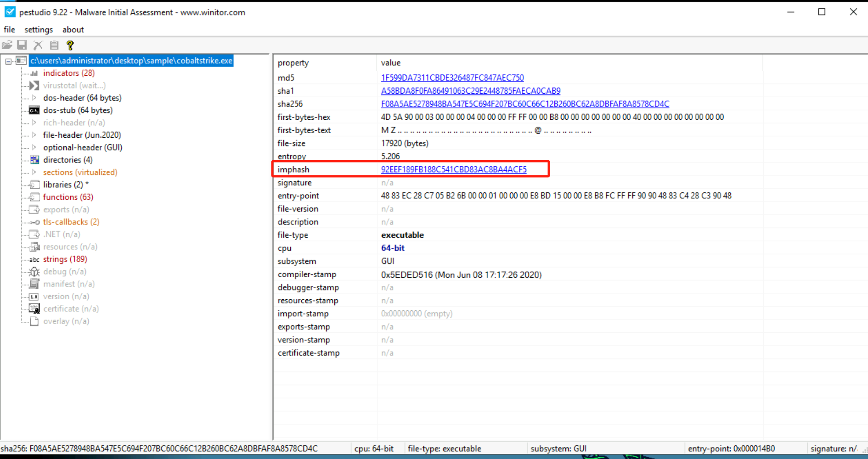This screenshot has width=868, height=459.
Task: Select the file-header (Jun.2020) tree label
Action: click(x=82, y=135)
